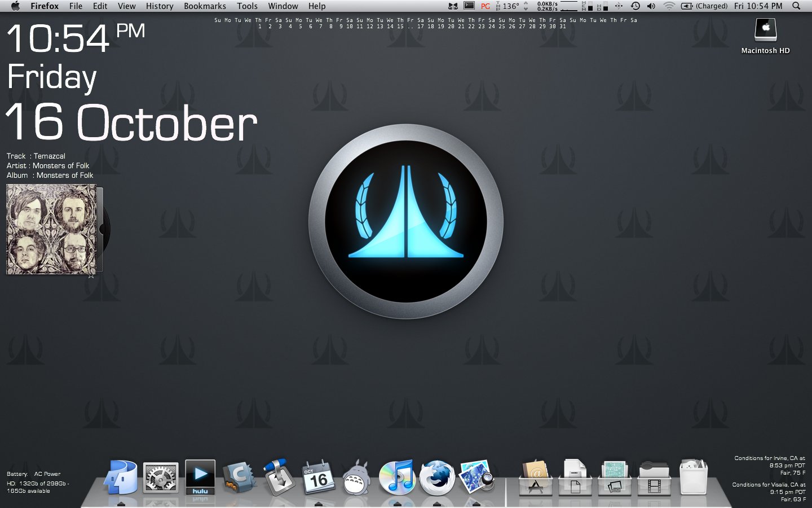Click the Monsters of Folk album artwork
The image size is (812, 508).
[x=51, y=229]
